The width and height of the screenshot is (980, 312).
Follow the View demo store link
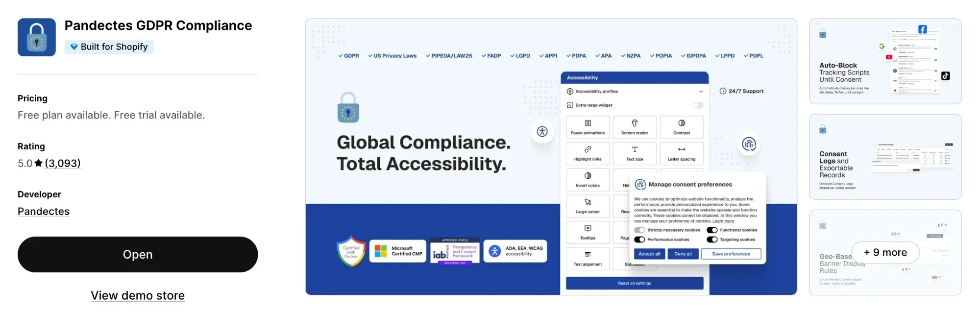coord(138,295)
